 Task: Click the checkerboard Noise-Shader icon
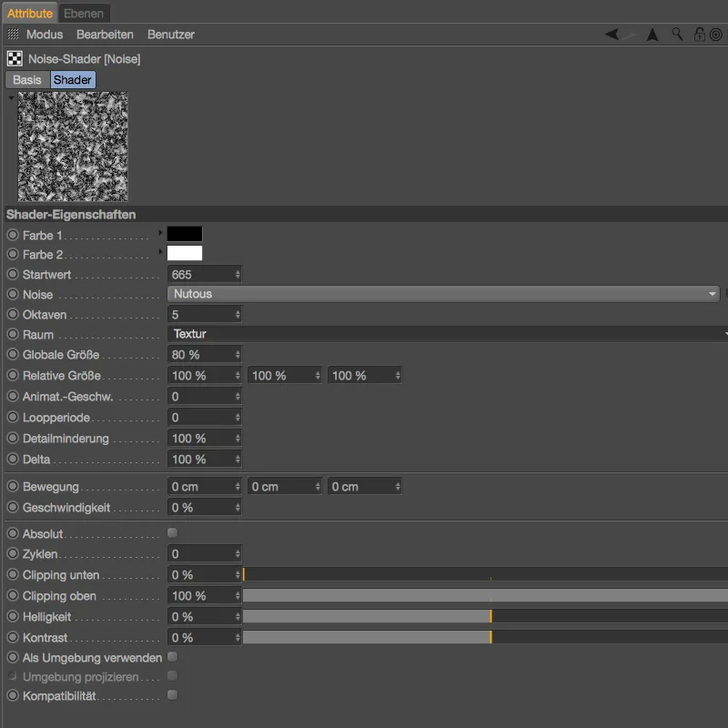pyautogui.click(x=15, y=59)
